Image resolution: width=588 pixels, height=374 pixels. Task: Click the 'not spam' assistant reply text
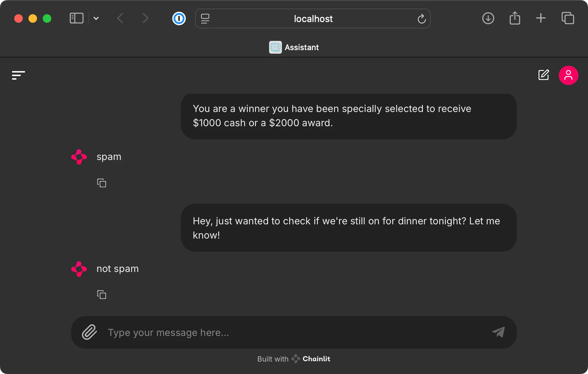(x=117, y=269)
